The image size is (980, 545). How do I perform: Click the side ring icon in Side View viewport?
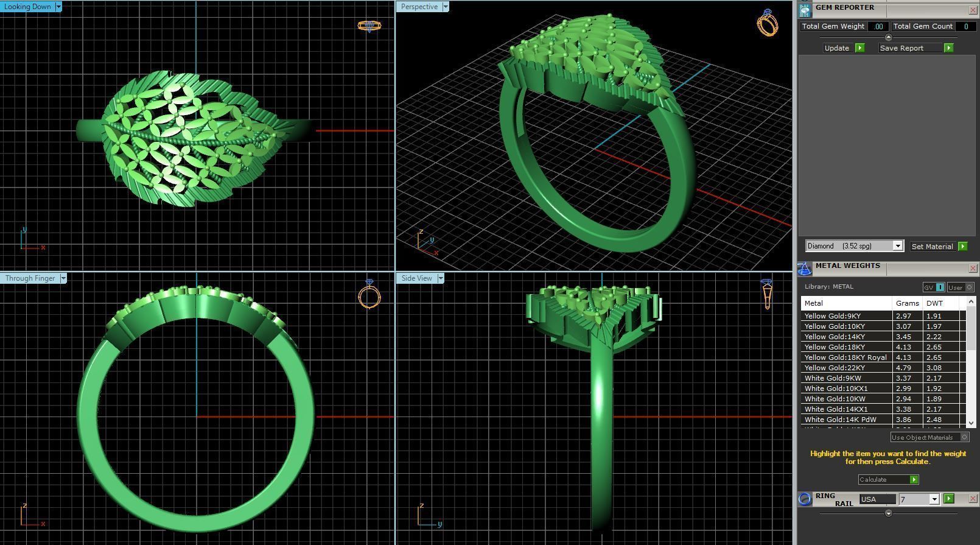767,294
